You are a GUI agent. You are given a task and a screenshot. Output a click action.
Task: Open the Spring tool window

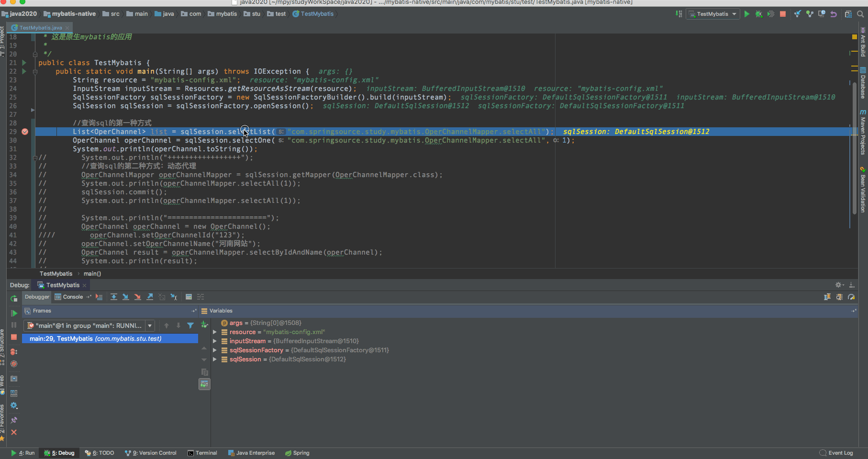[x=297, y=453]
